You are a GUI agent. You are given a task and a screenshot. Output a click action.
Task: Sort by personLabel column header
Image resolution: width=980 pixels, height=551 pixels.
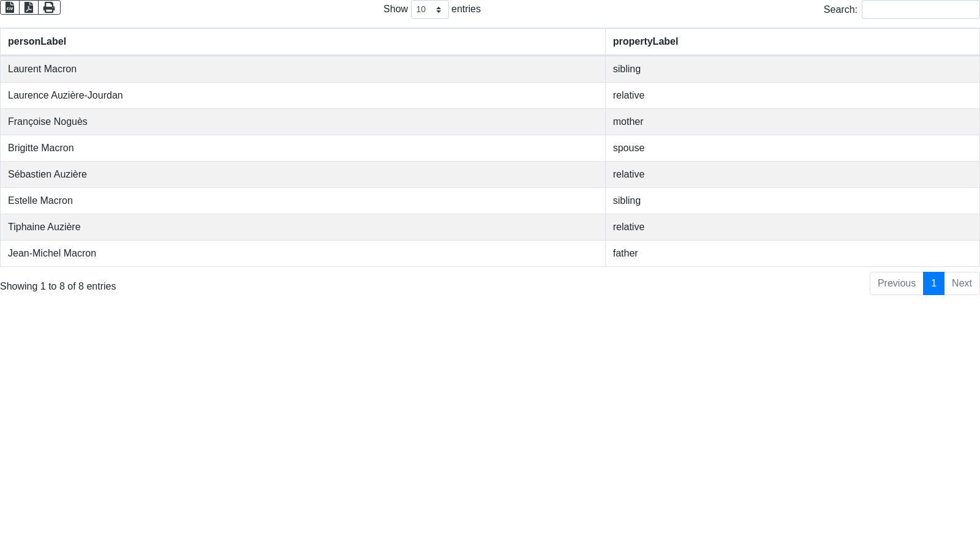click(37, 42)
